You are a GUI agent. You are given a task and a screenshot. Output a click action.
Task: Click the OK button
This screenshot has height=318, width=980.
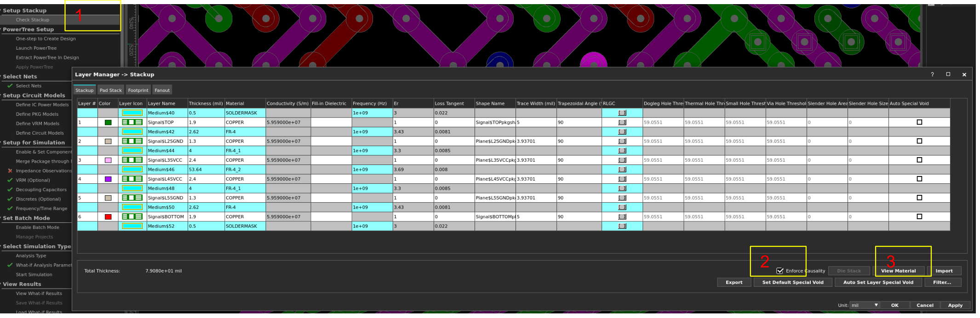894,305
